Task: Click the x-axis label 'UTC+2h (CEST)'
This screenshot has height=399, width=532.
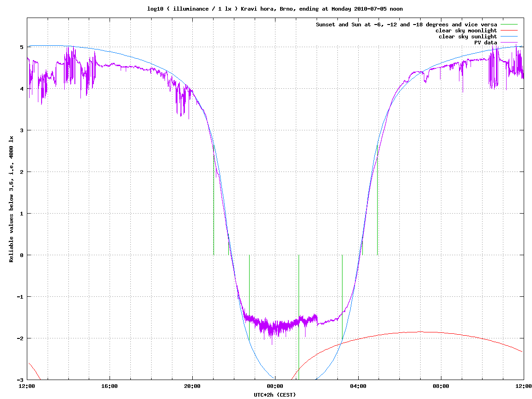Action: tap(275, 394)
